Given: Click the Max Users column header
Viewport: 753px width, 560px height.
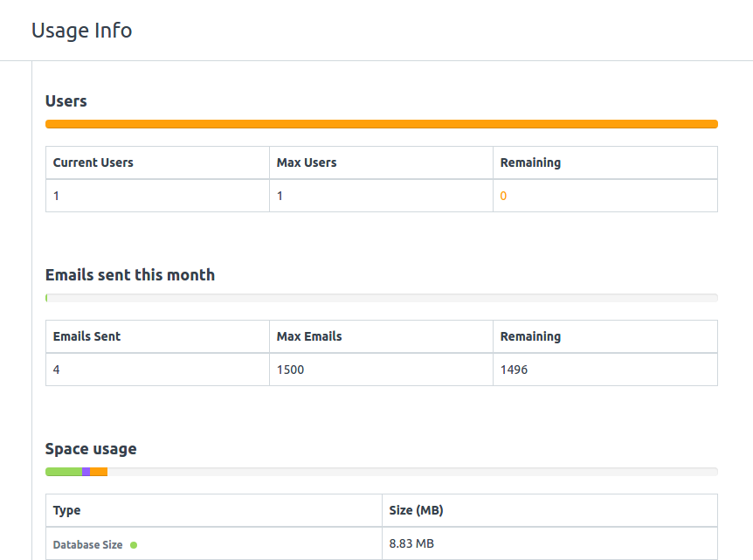Looking at the screenshot, I should coord(307,162).
